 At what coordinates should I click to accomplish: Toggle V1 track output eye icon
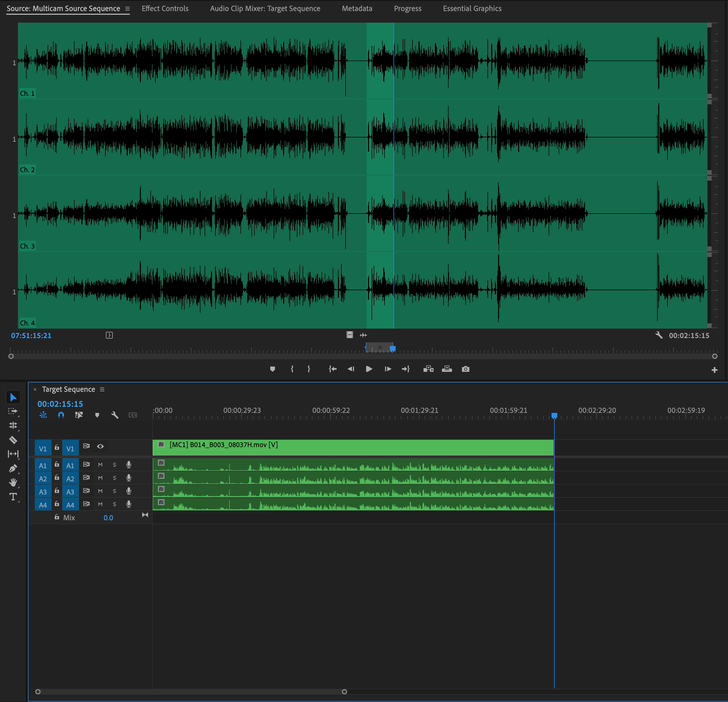pos(100,447)
